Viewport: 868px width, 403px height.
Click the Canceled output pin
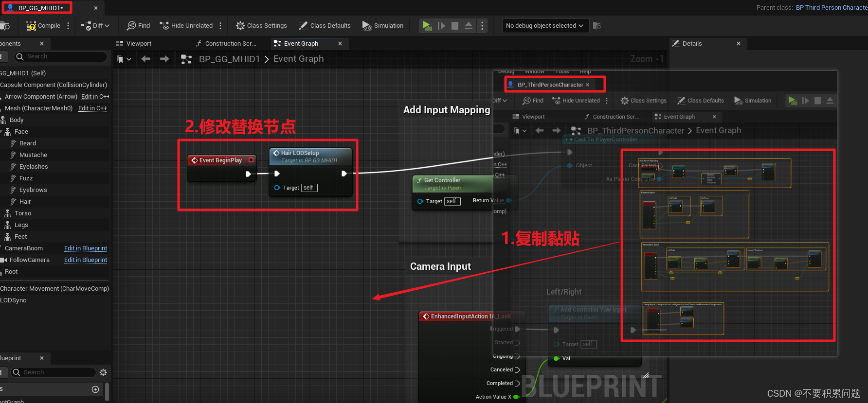518,370
